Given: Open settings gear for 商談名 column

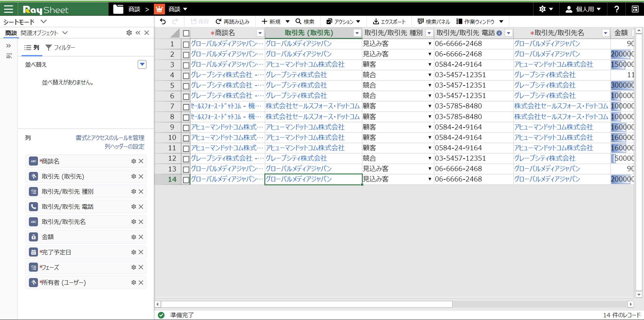Looking at the screenshot, I should tap(134, 161).
